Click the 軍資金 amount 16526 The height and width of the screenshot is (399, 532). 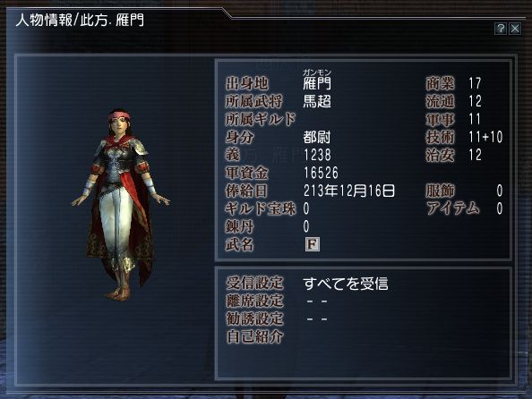[x=321, y=173]
